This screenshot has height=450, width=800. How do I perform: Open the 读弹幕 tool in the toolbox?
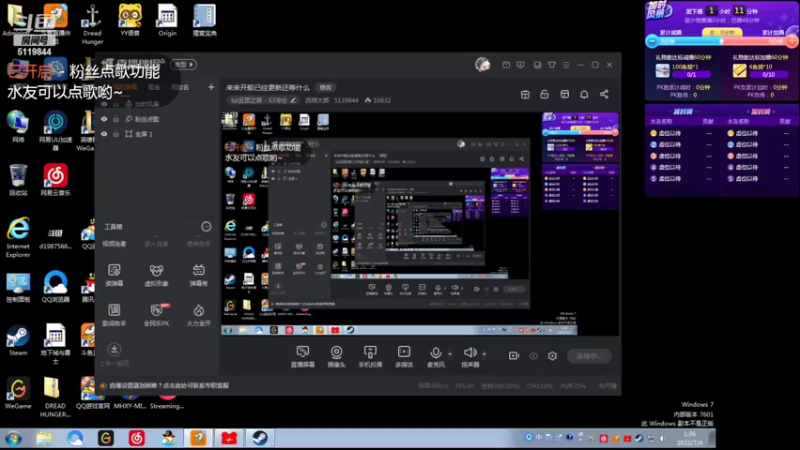[114, 274]
